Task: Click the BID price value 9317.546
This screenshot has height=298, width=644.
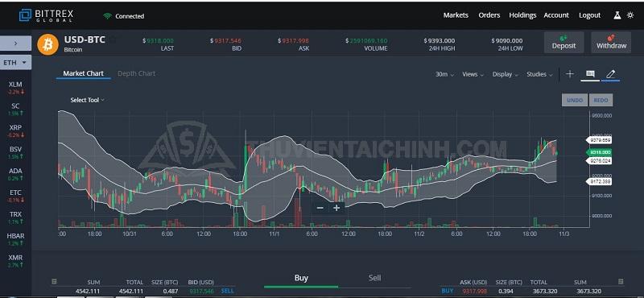Action: click(226, 41)
